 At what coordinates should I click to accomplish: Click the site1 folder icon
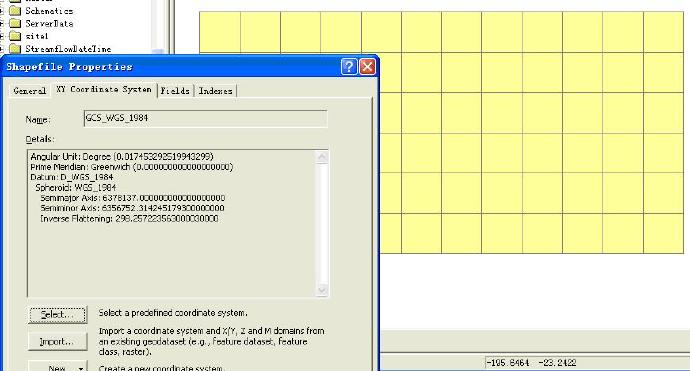click(x=15, y=36)
